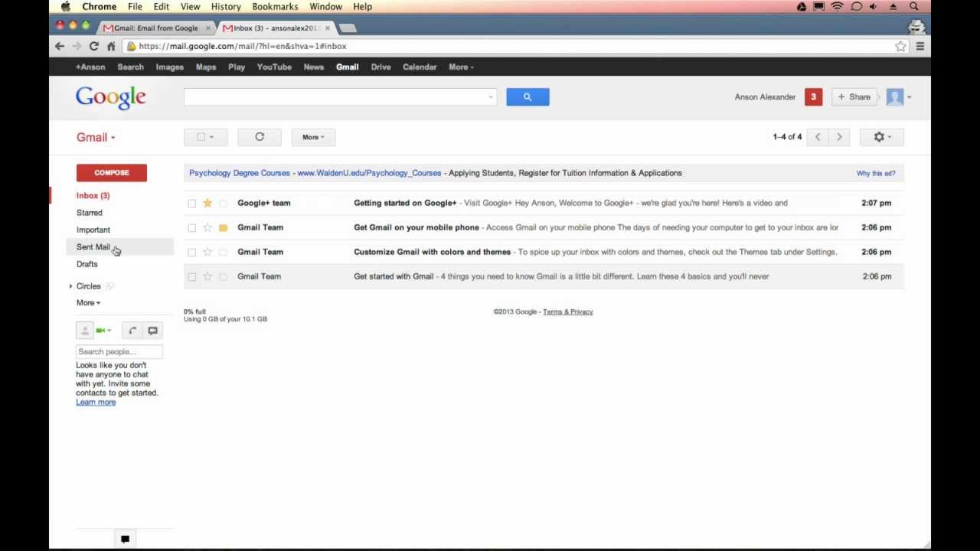
Task: Toggle importance marker on Get started with Gmail email
Action: [223, 276]
